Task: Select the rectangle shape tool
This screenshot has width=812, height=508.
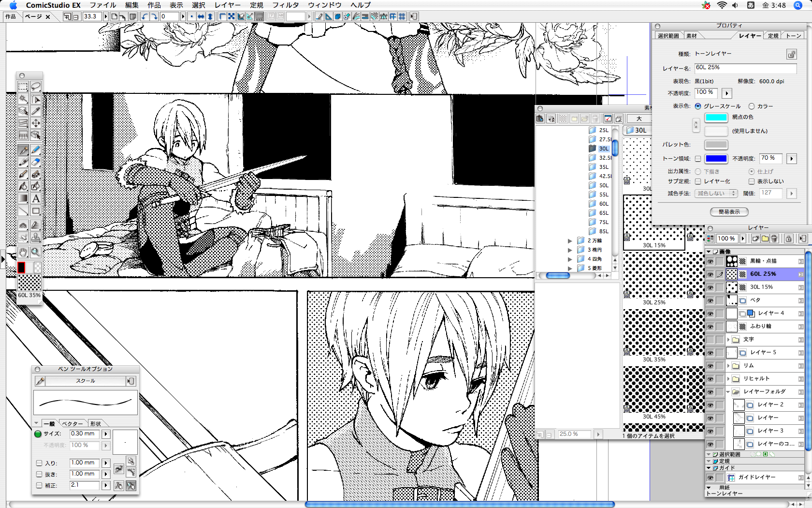Action: click(x=36, y=211)
